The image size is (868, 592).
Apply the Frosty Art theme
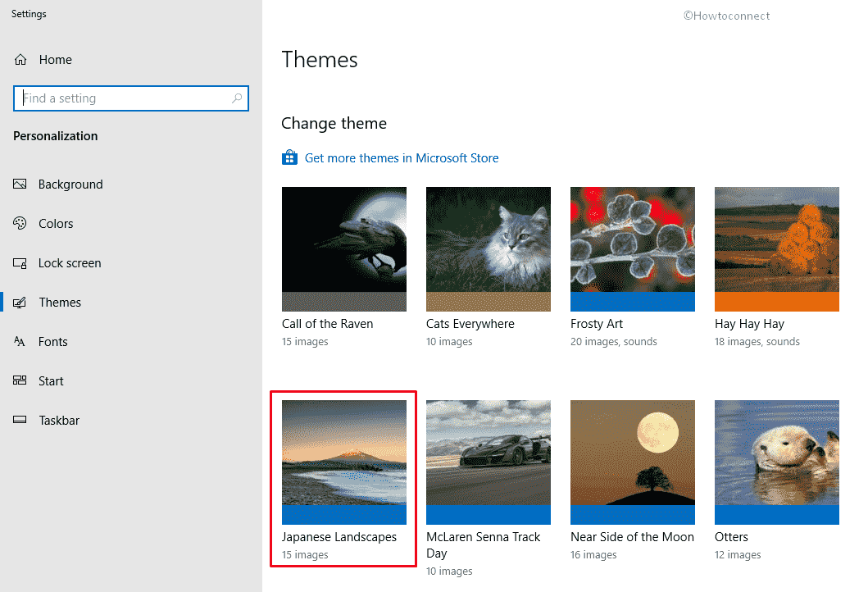[x=632, y=249]
